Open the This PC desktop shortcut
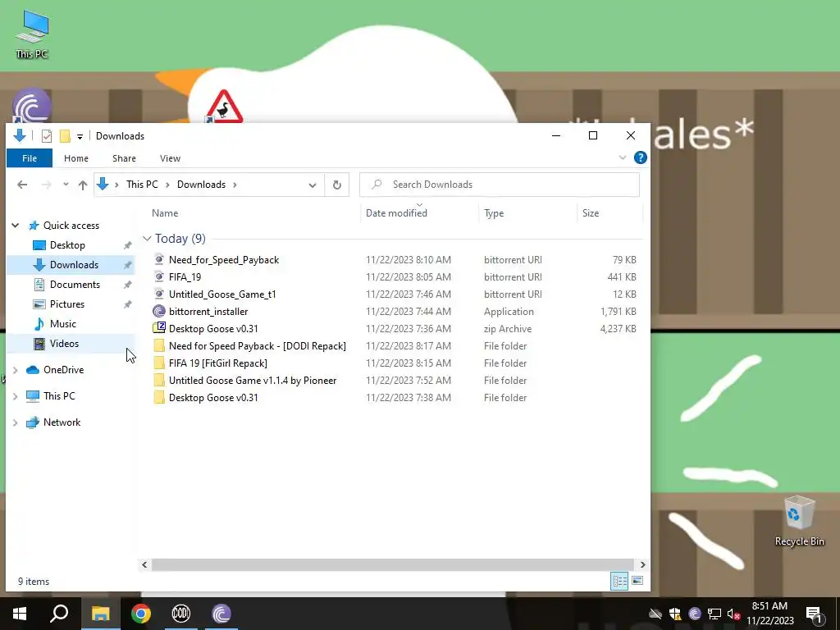 [x=32, y=34]
